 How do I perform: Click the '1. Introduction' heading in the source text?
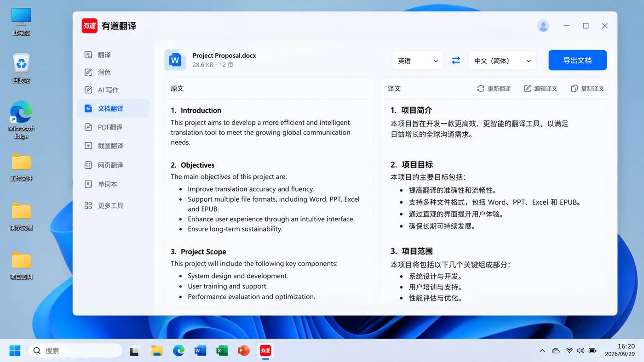196,110
